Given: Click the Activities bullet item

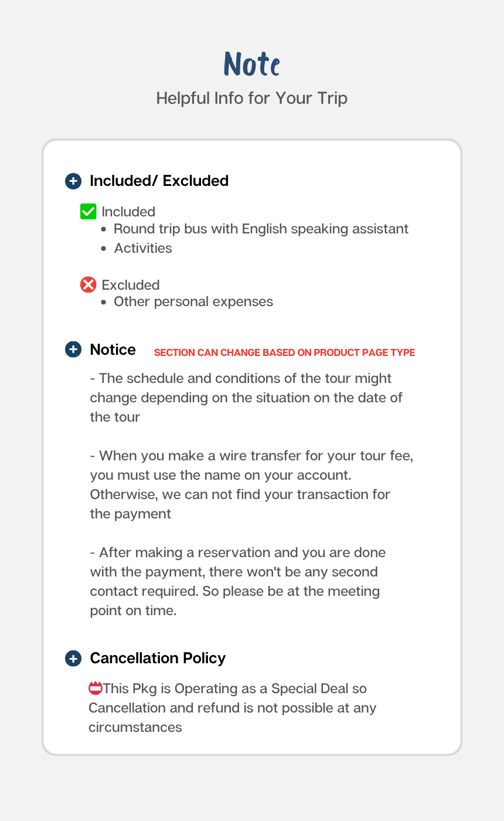Looking at the screenshot, I should pos(143,248).
